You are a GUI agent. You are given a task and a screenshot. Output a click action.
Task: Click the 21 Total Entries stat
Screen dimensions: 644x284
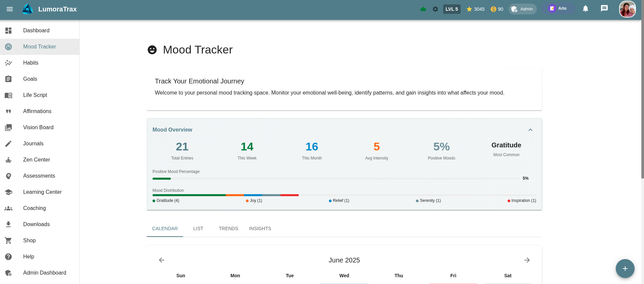point(182,150)
